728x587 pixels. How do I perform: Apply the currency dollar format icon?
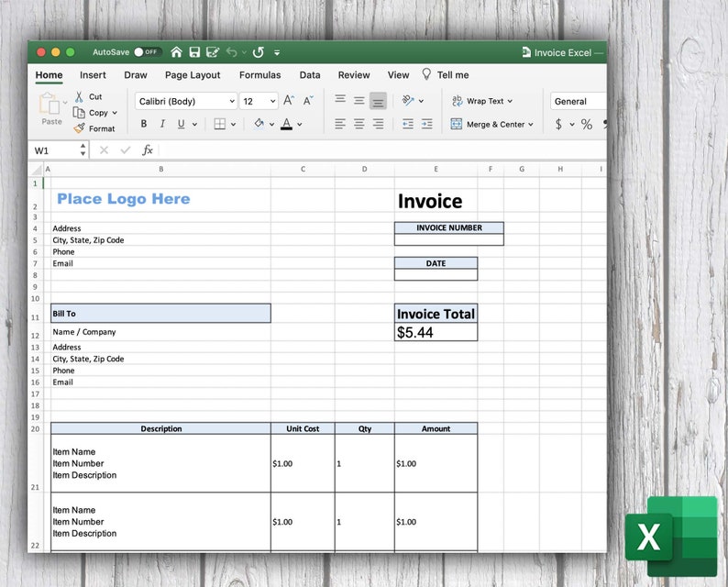pos(558,124)
